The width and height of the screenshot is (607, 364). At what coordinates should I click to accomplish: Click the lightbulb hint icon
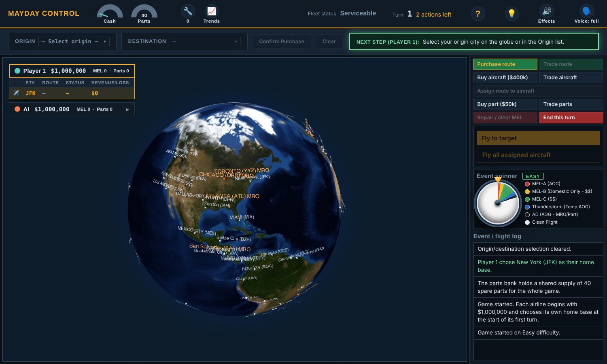pyautogui.click(x=511, y=14)
